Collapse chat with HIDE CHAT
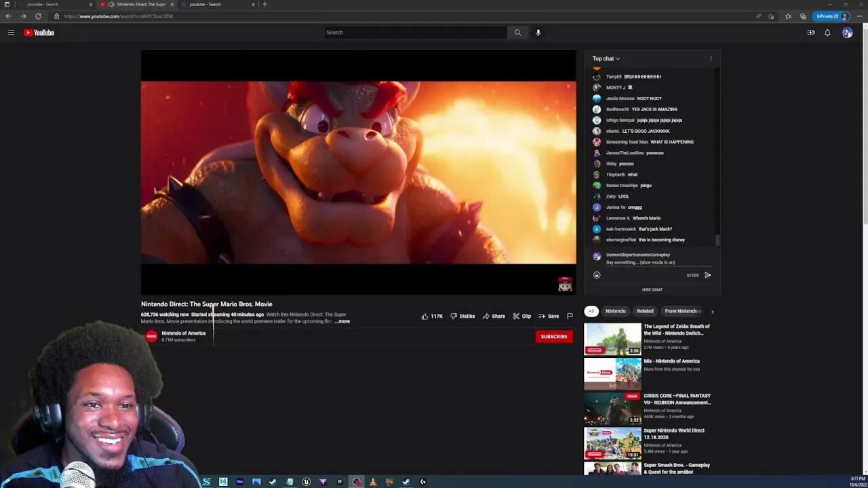 [x=652, y=290]
